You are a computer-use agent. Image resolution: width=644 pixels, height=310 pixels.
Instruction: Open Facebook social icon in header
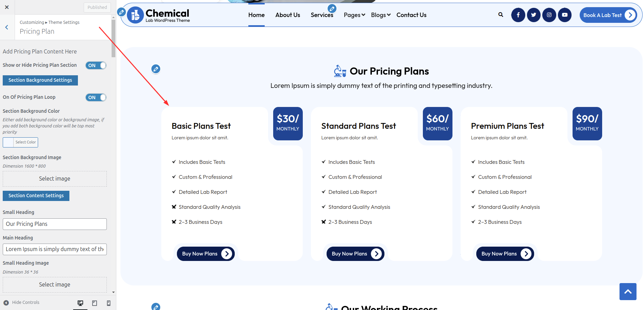click(x=518, y=15)
